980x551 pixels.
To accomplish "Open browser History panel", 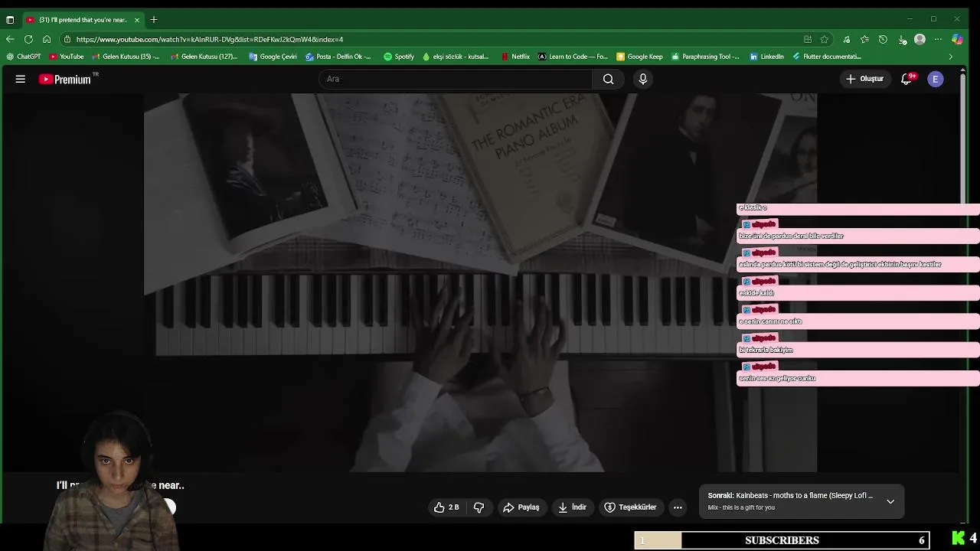I will point(883,39).
